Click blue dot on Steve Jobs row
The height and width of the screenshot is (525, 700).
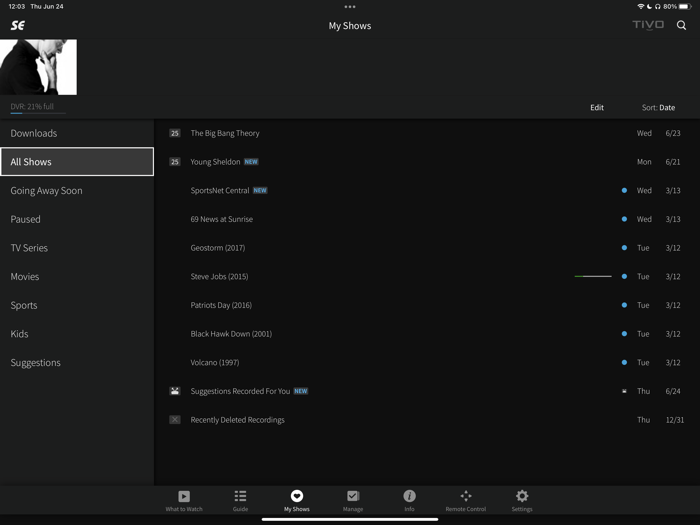click(624, 276)
